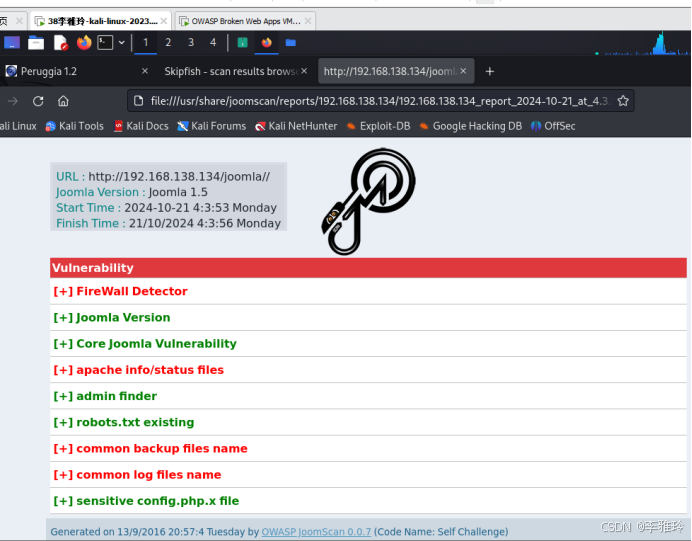Image resolution: width=692 pixels, height=541 pixels.
Task: Click the scanned URL http://192.168.138.134/joomla//
Action: click(179, 177)
